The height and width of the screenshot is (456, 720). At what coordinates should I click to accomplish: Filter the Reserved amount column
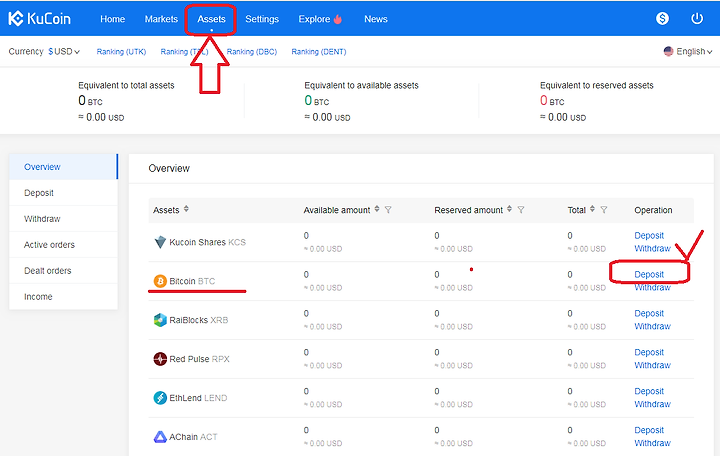(521, 209)
